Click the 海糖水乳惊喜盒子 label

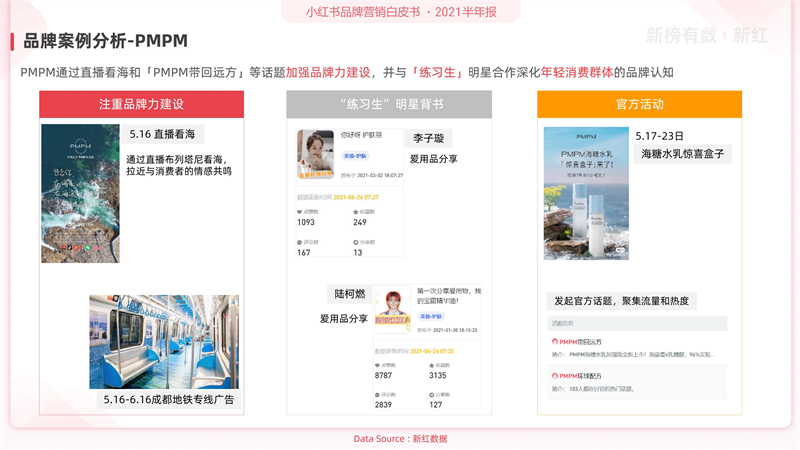point(683,154)
